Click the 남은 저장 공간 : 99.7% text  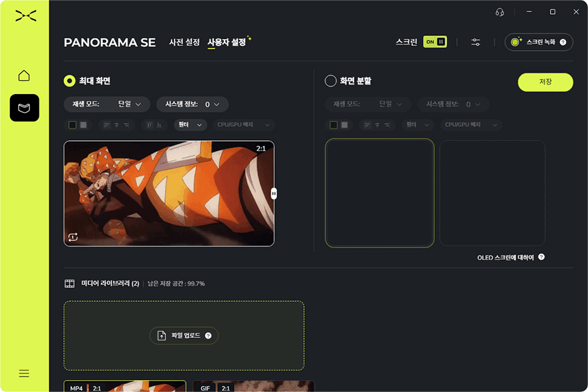pos(176,284)
